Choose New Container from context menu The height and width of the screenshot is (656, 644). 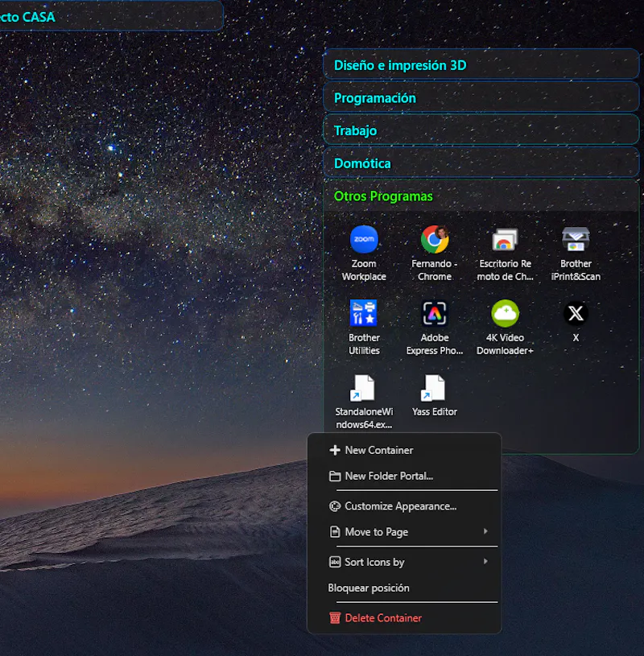coord(404,450)
